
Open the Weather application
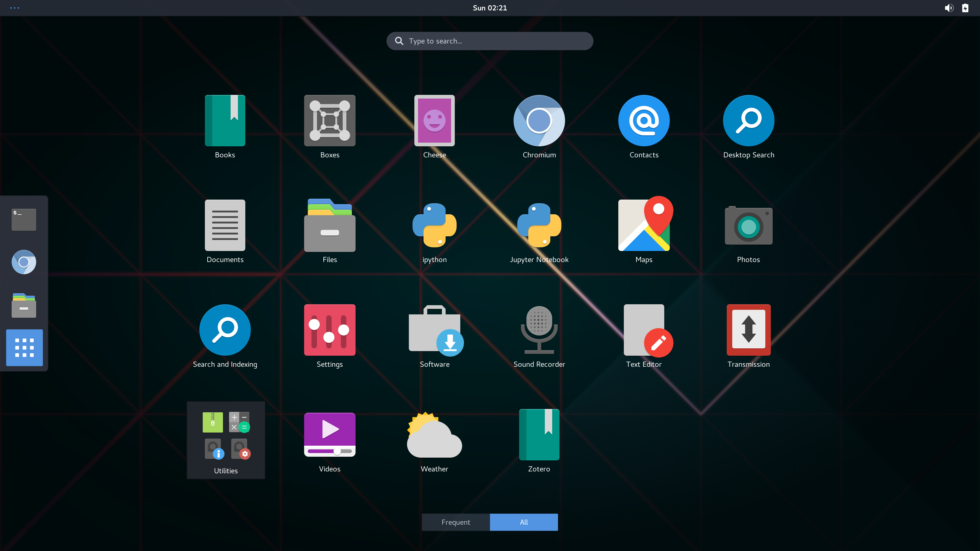(x=434, y=435)
